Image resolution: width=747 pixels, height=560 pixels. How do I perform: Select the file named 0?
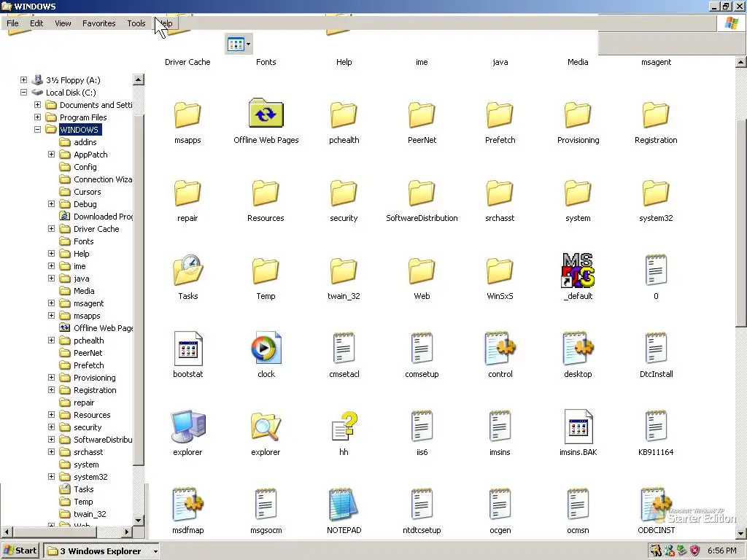[656, 270]
